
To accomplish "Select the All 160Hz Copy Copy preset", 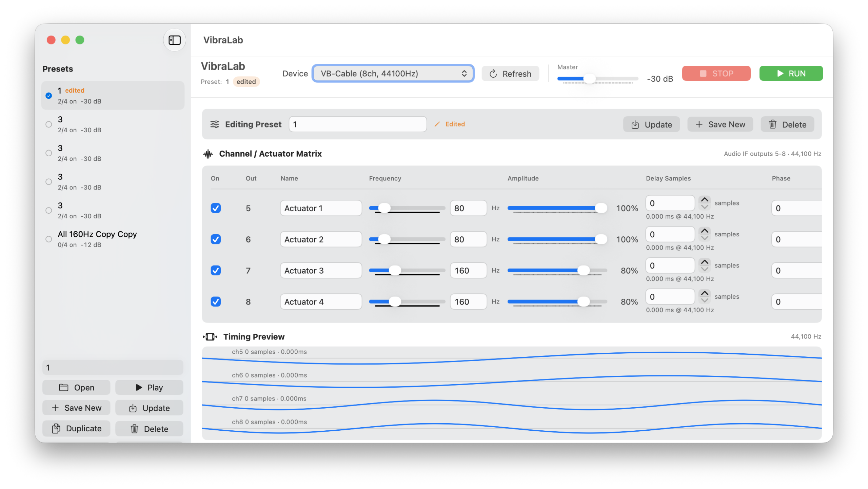I will point(113,239).
